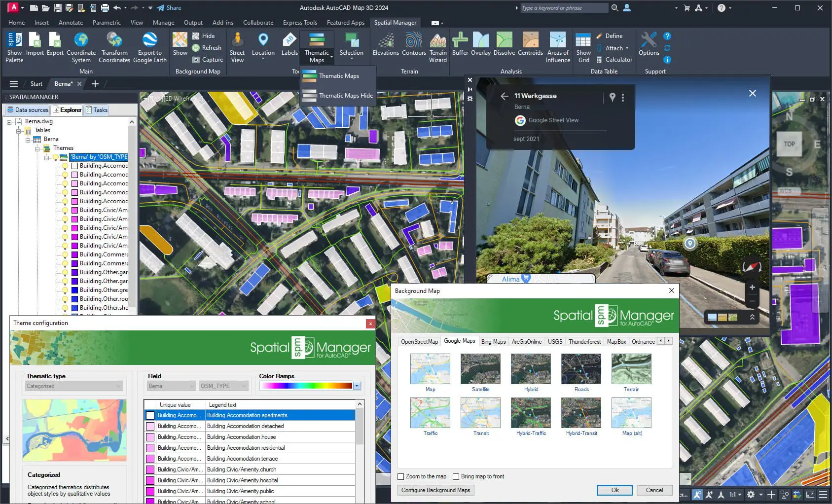The height and width of the screenshot is (504, 832).
Task: Run the Buffer analysis tool
Action: 460,44
